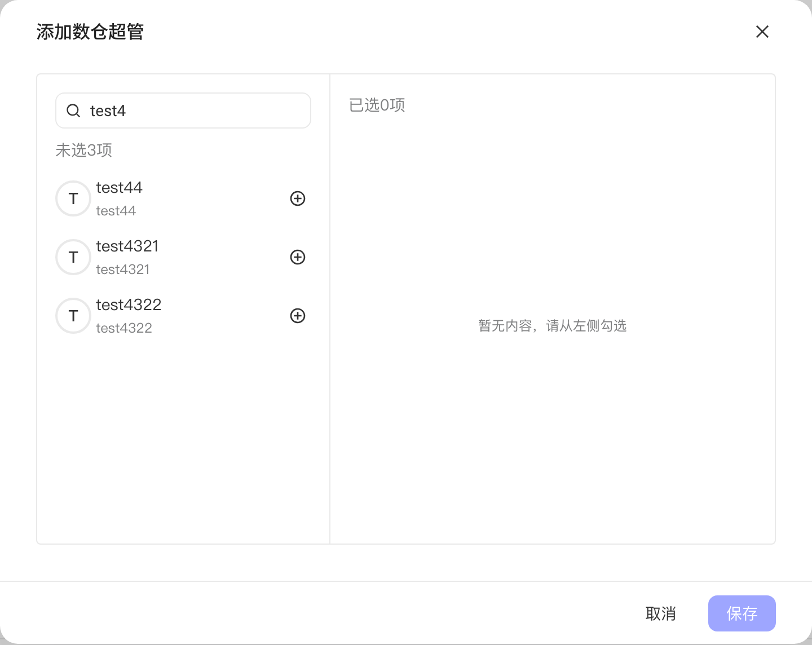The image size is (812, 645).
Task: Click the test4321 user name
Action: coord(127,246)
